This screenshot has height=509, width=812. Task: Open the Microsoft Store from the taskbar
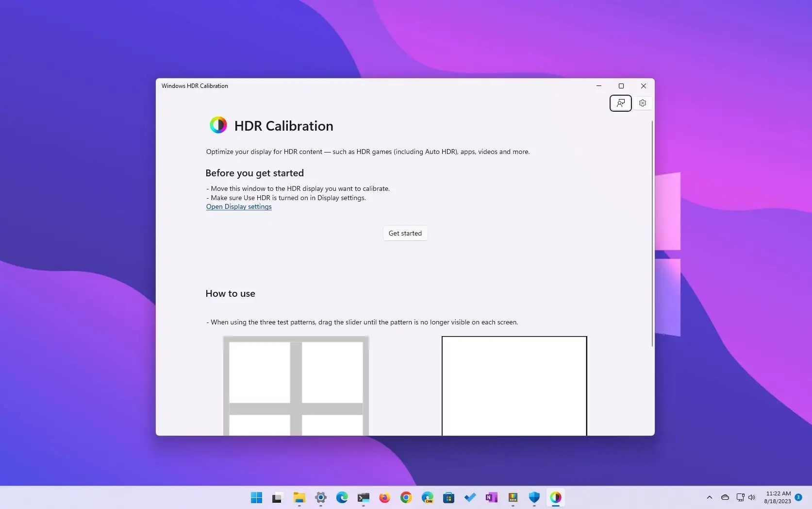(x=448, y=497)
